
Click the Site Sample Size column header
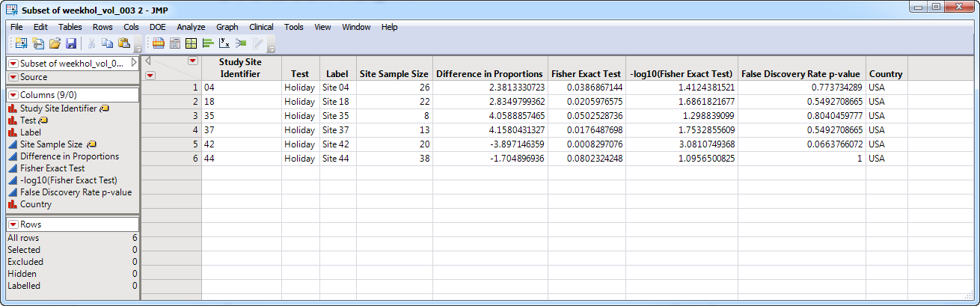click(x=394, y=74)
